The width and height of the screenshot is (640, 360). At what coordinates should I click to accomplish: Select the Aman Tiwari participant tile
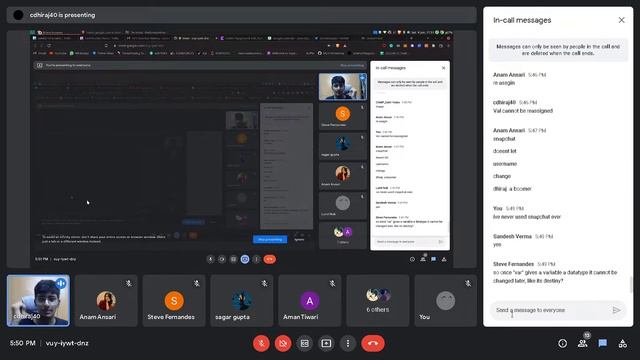(309, 300)
